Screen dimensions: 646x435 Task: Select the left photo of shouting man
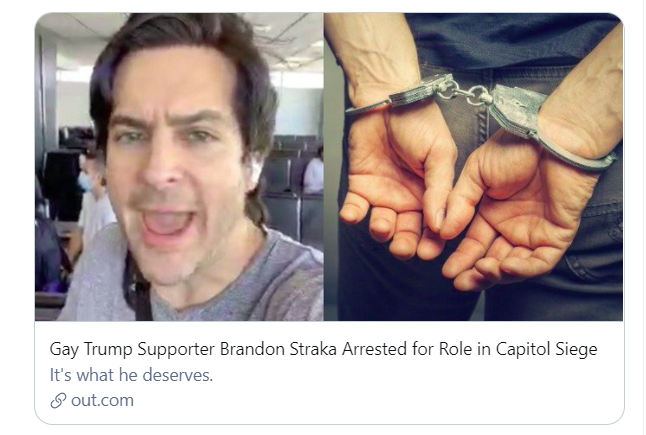point(179,167)
